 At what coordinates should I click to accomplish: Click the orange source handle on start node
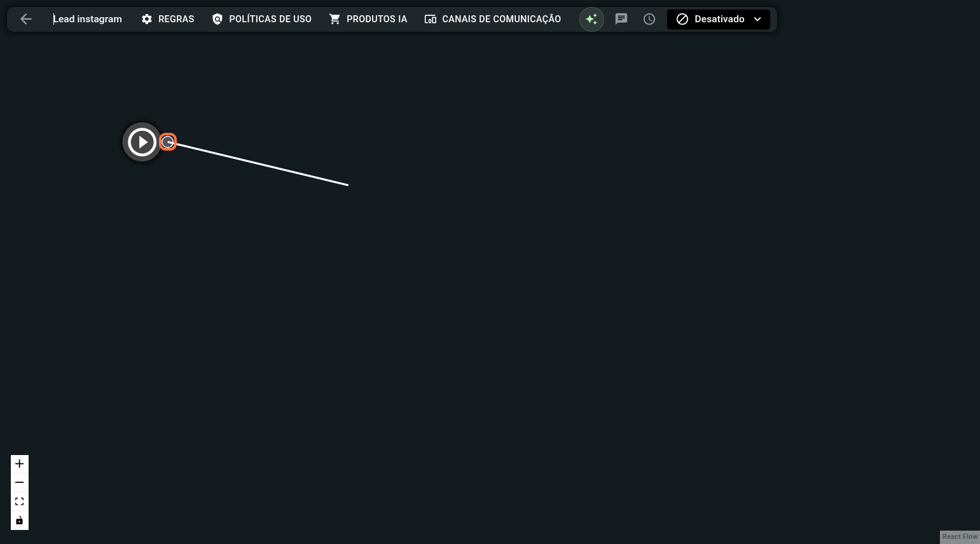(x=168, y=142)
